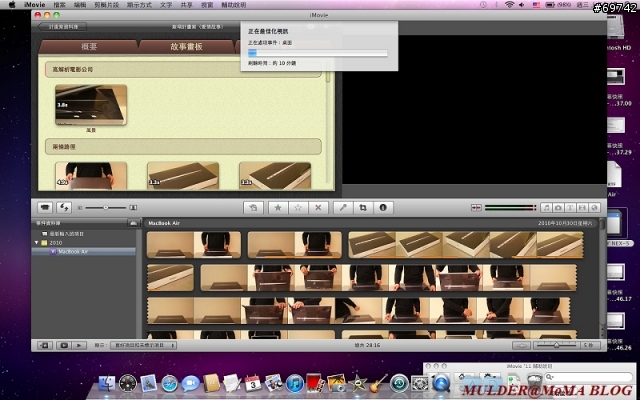640x400 pixels.
Task: Open Wi-Fi status in menu bar
Action: pyautogui.click(x=509, y=5)
